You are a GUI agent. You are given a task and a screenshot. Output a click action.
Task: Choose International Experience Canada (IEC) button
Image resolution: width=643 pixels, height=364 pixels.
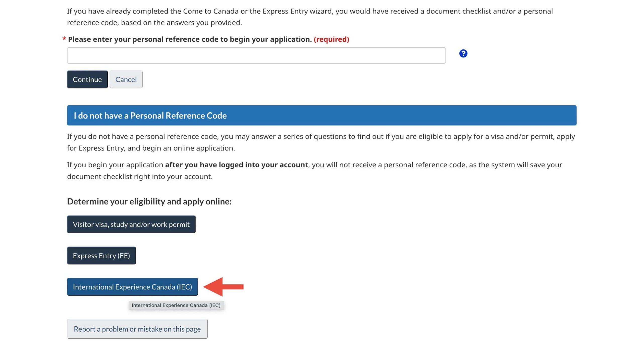pos(132,287)
